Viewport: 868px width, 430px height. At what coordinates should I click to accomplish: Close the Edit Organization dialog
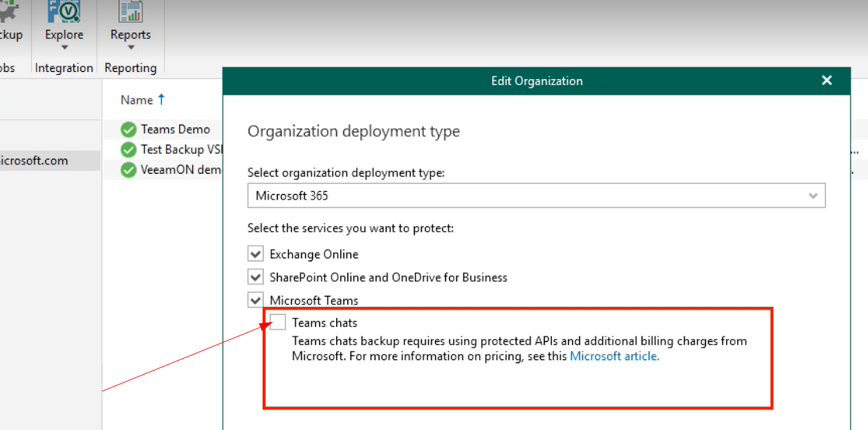827,80
